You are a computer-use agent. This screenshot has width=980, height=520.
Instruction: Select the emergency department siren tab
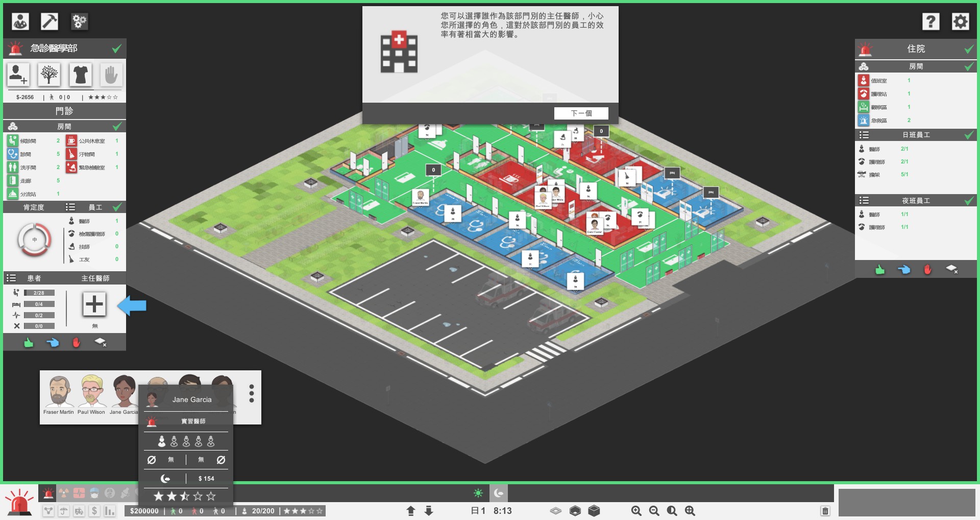pyautogui.click(x=48, y=493)
